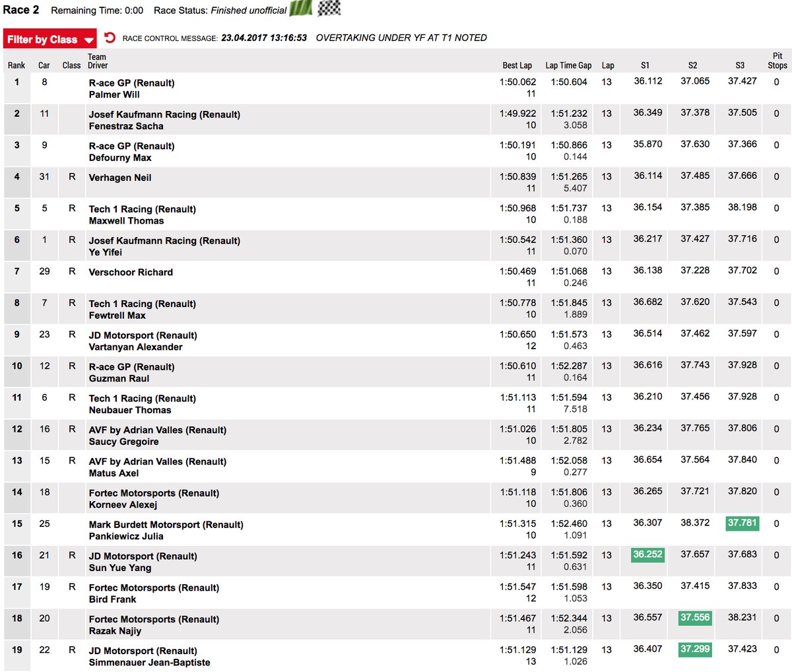792x672 pixels.
Task: Click gap value 5.407
Action: tap(576, 188)
